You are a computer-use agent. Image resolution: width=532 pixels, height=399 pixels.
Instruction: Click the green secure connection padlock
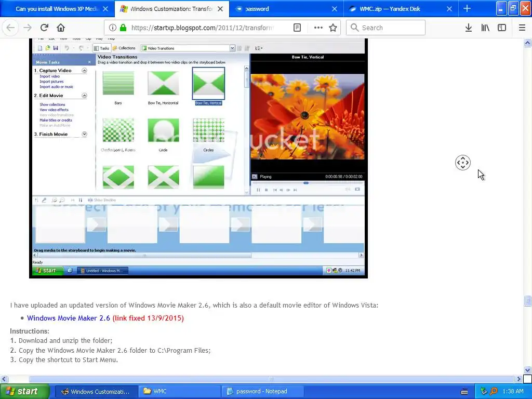(x=123, y=28)
